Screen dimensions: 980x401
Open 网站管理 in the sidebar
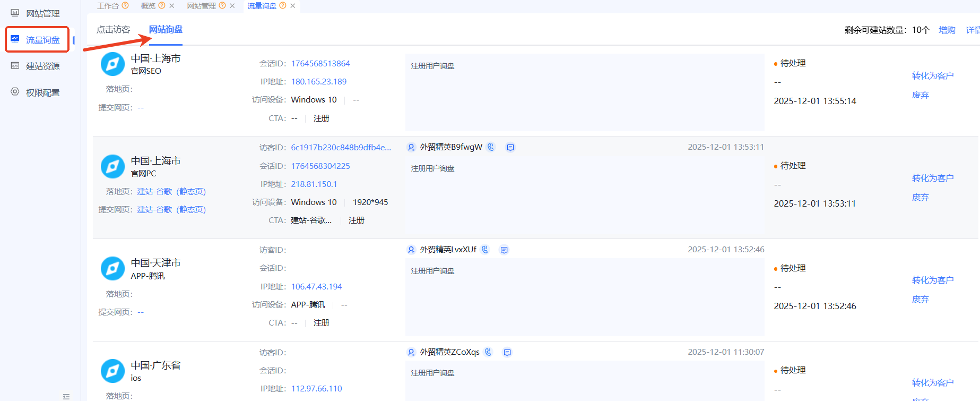(42, 13)
